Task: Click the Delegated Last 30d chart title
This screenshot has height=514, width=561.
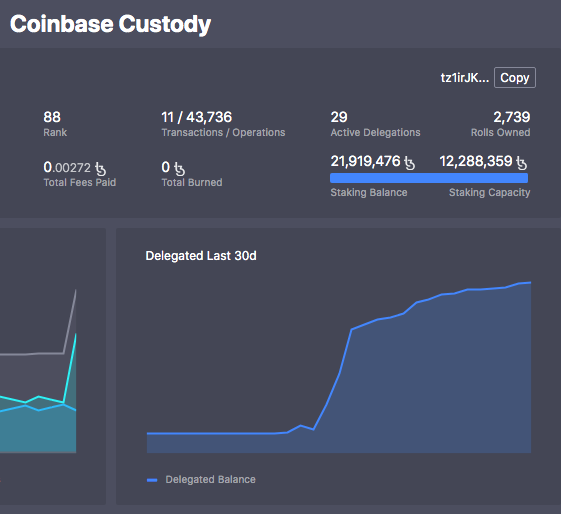Action: [x=201, y=256]
